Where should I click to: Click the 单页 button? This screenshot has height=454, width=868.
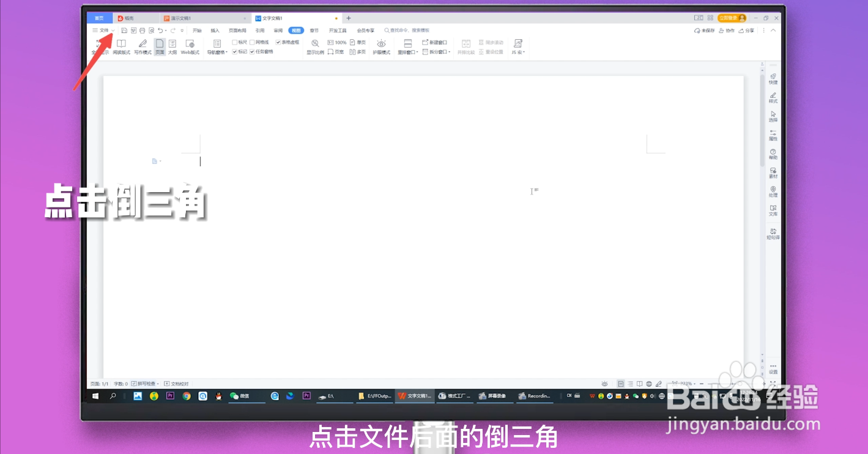pyautogui.click(x=358, y=42)
